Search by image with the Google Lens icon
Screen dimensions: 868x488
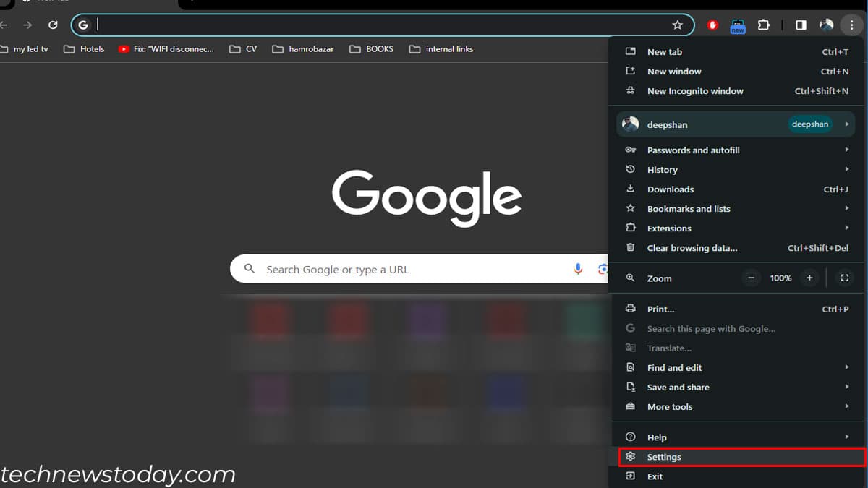[x=603, y=269]
